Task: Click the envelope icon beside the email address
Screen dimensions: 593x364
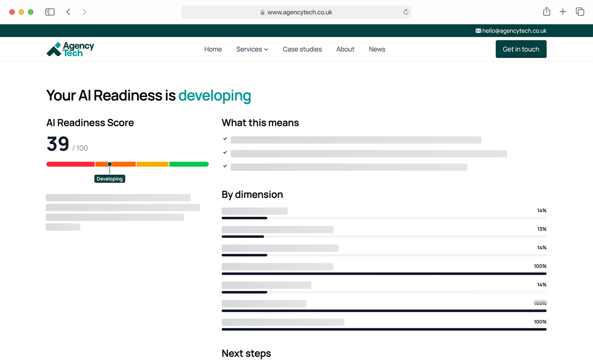Action: 478,31
